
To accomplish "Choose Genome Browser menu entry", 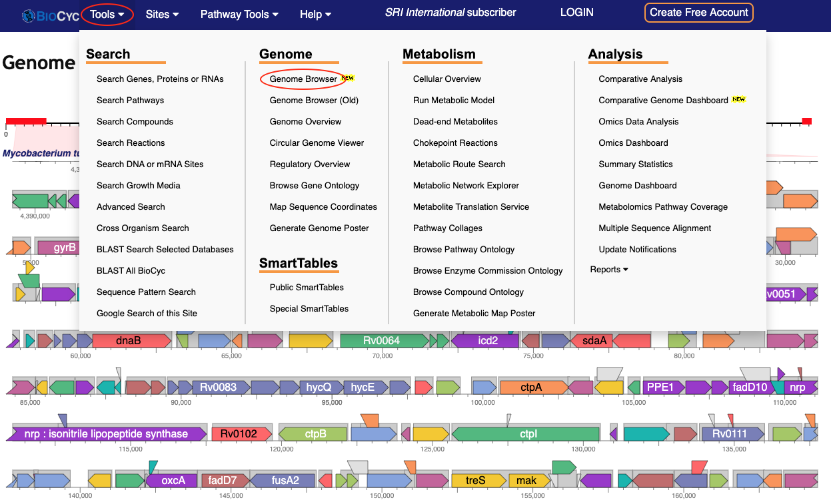I will point(303,79).
